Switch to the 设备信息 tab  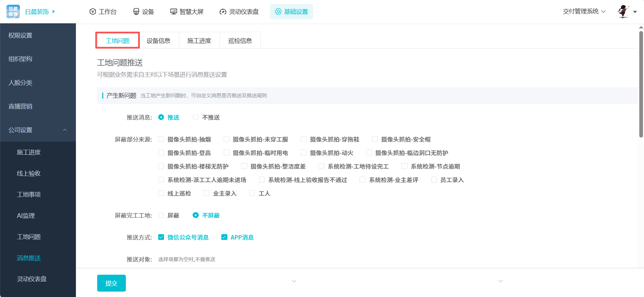pos(159,41)
